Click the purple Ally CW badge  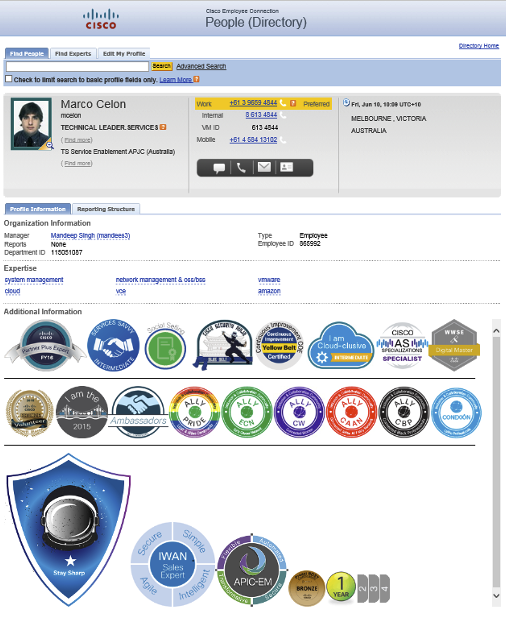[x=299, y=412]
